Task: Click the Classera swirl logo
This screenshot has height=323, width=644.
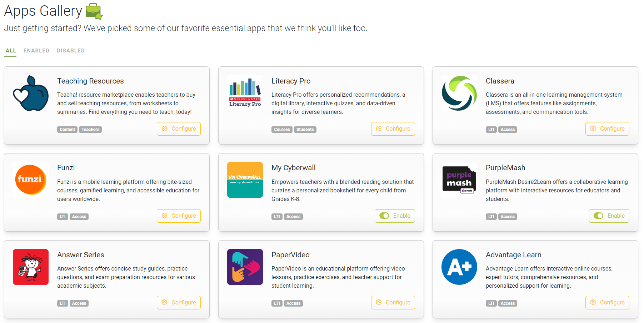Action: click(459, 93)
